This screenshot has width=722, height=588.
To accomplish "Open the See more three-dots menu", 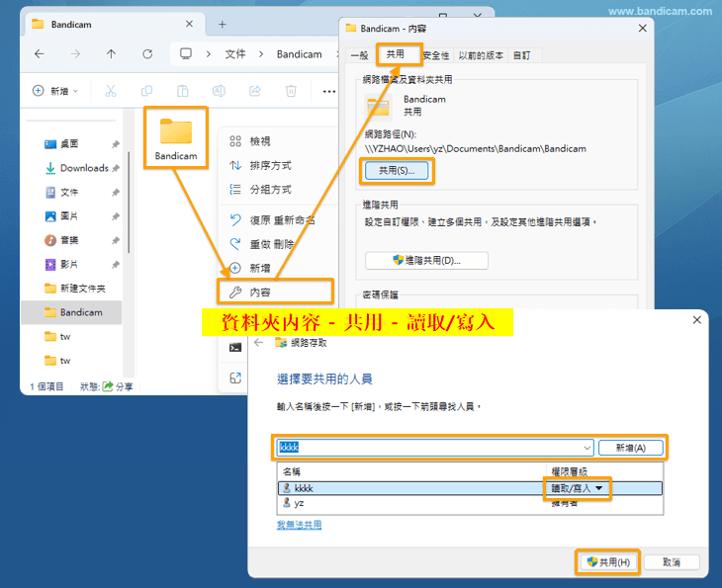I will click(x=329, y=92).
